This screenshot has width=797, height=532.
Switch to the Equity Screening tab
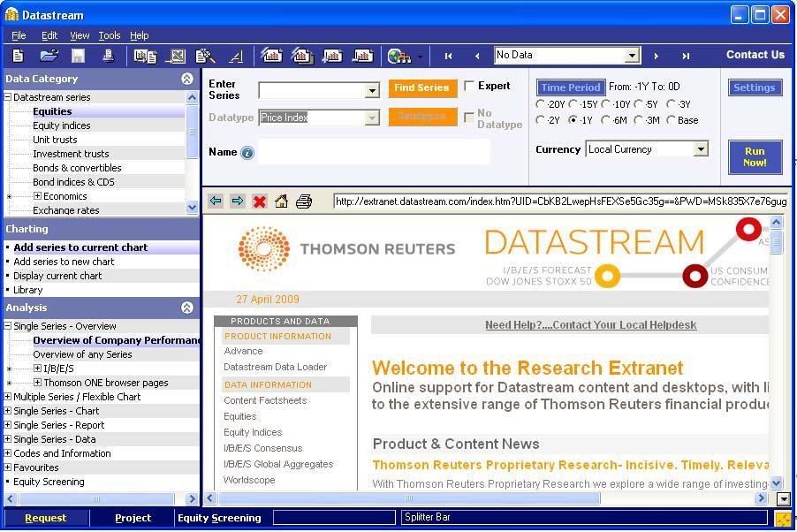(x=219, y=518)
